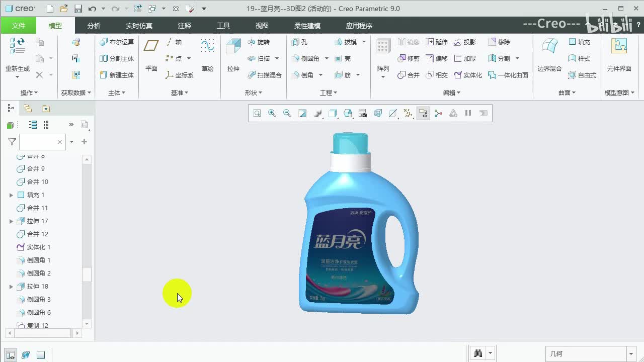The height and width of the screenshot is (362, 644).
Task: Open the 操作 group dropdown
Action: [29, 93]
